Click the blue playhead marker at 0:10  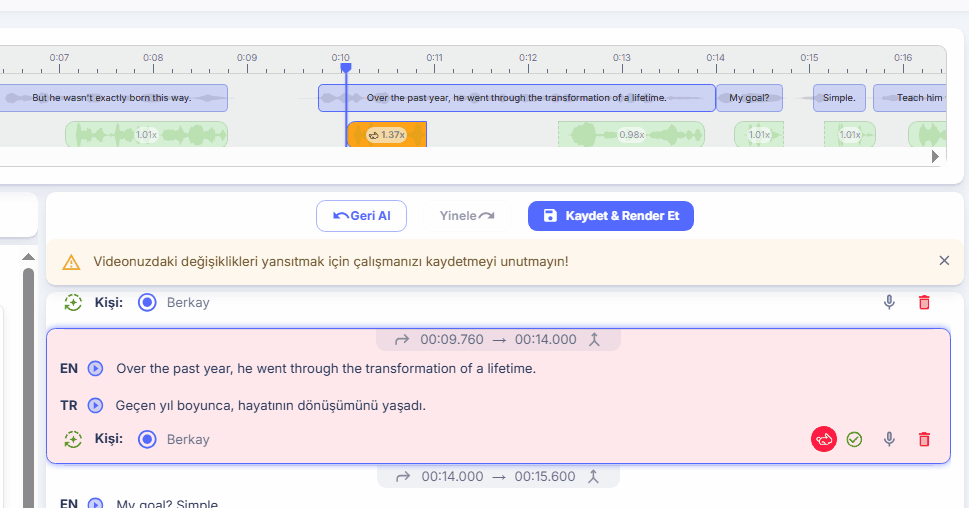[346, 68]
